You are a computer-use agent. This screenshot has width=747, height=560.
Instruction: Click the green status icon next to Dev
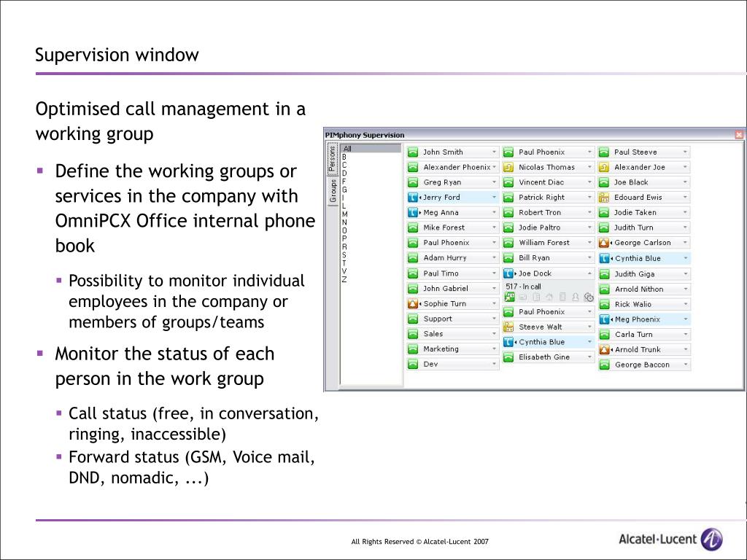pyautogui.click(x=413, y=365)
